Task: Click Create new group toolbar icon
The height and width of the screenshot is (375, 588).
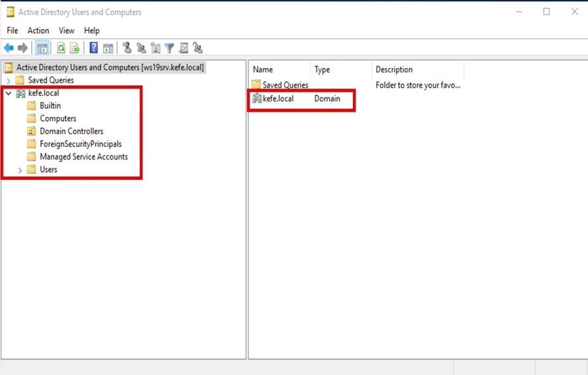Action: pyautogui.click(x=141, y=48)
